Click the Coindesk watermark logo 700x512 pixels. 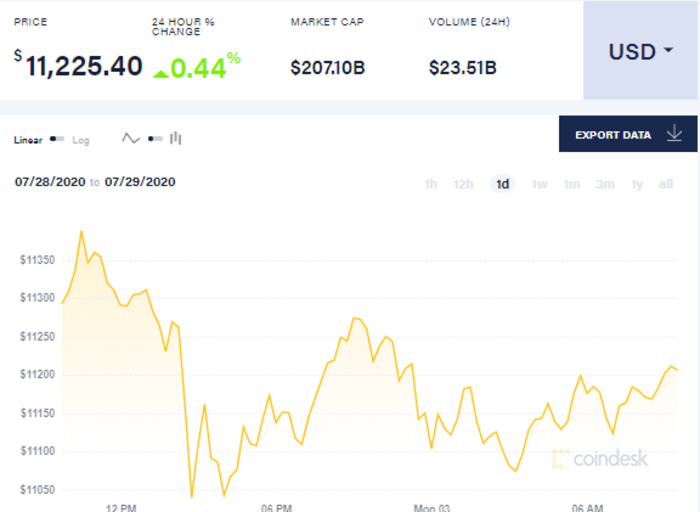[599, 459]
